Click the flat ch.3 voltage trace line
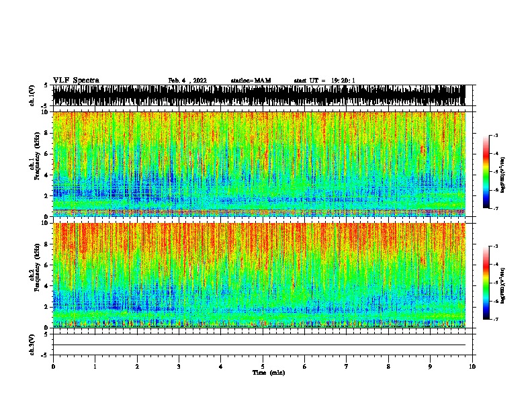Screen dimensions: 532x411 point(259,345)
